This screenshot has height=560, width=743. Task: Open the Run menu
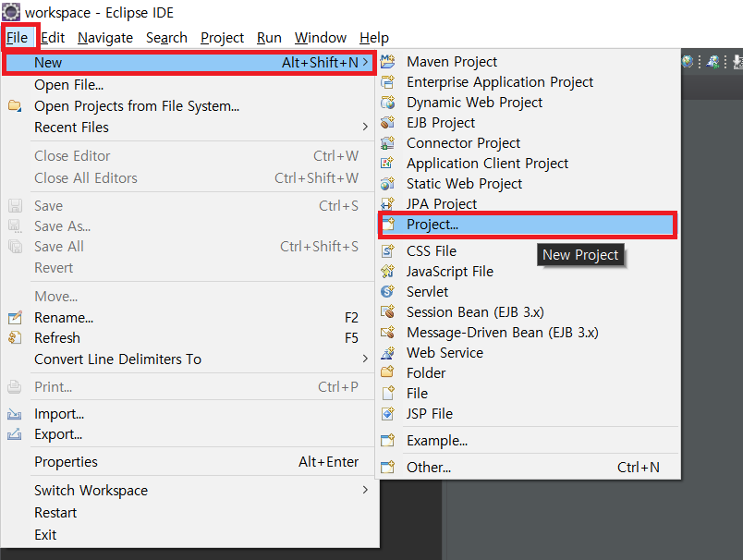click(269, 38)
